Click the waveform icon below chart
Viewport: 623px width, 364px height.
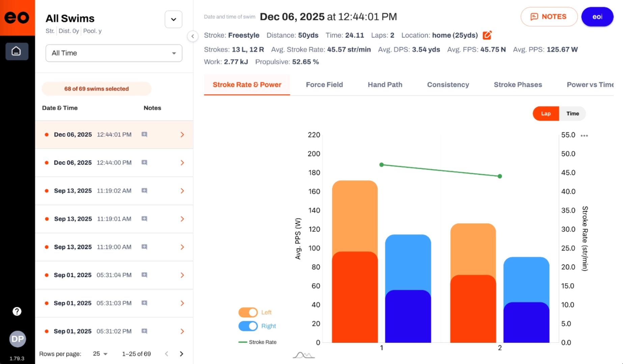(303, 355)
